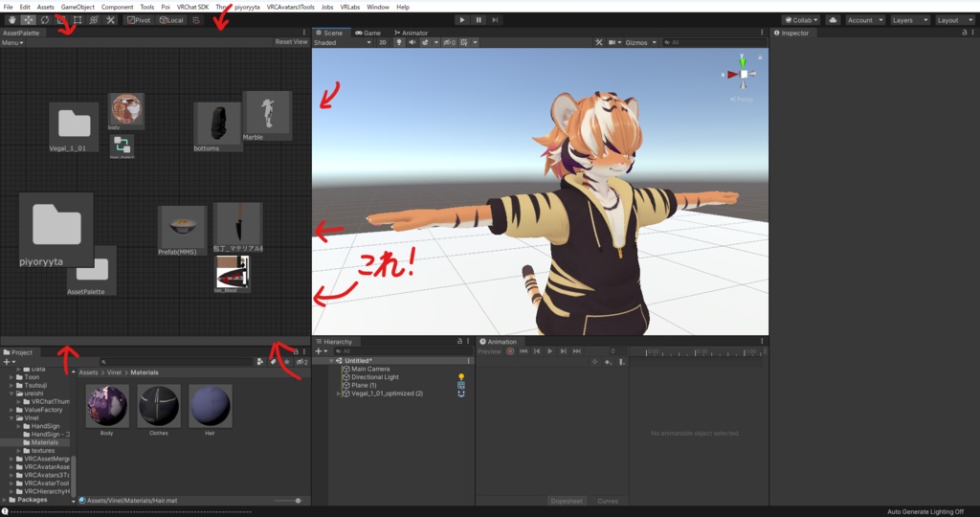Click the Vegal_1_01 folder in AssetPalette
This screenshot has height=517, width=980.
(74, 127)
